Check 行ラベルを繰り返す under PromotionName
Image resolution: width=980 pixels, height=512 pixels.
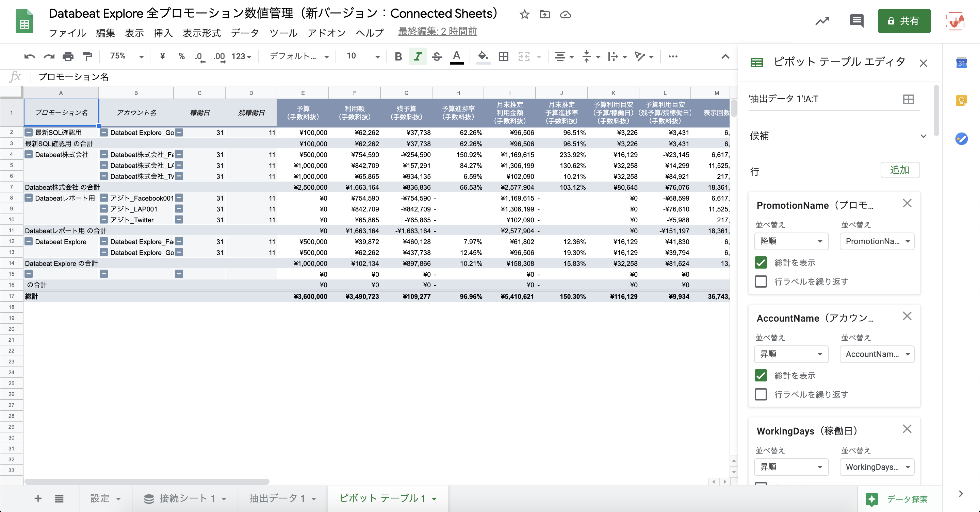tap(761, 281)
